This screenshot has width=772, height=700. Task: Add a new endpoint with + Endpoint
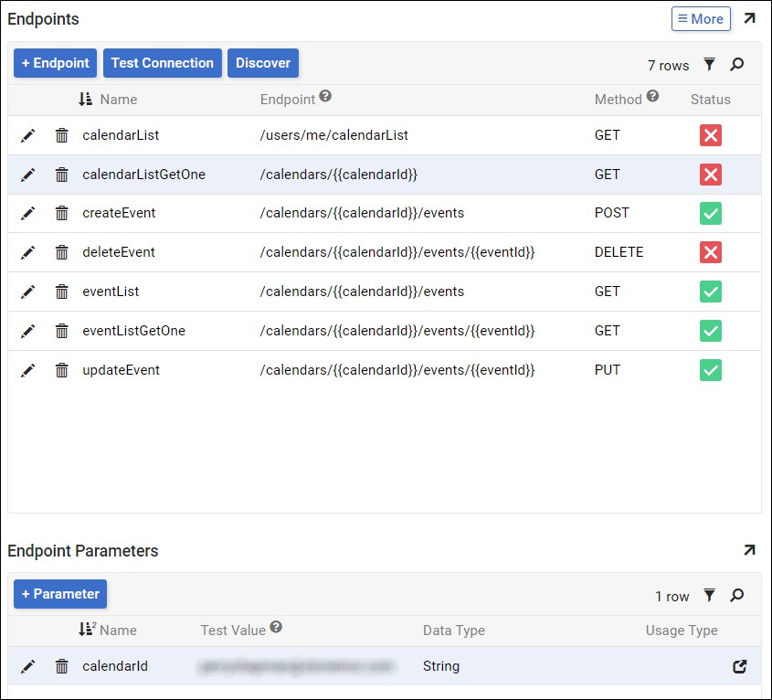(x=55, y=63)
